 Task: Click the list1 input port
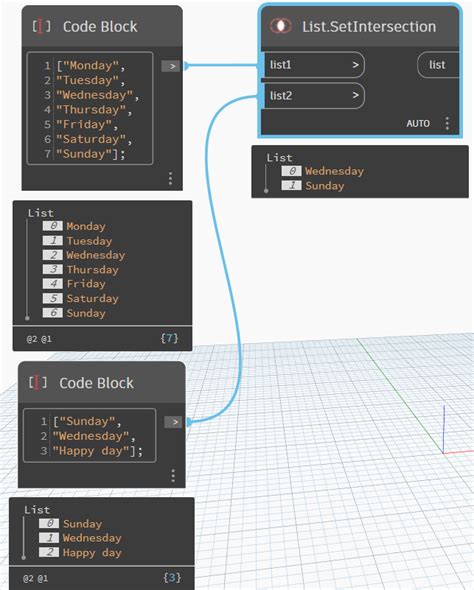click(313, 65)
